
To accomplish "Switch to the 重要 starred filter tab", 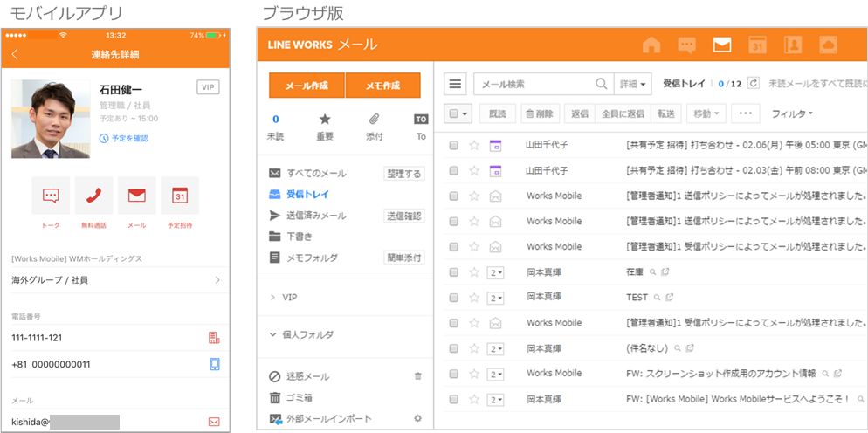I will 324,127.
